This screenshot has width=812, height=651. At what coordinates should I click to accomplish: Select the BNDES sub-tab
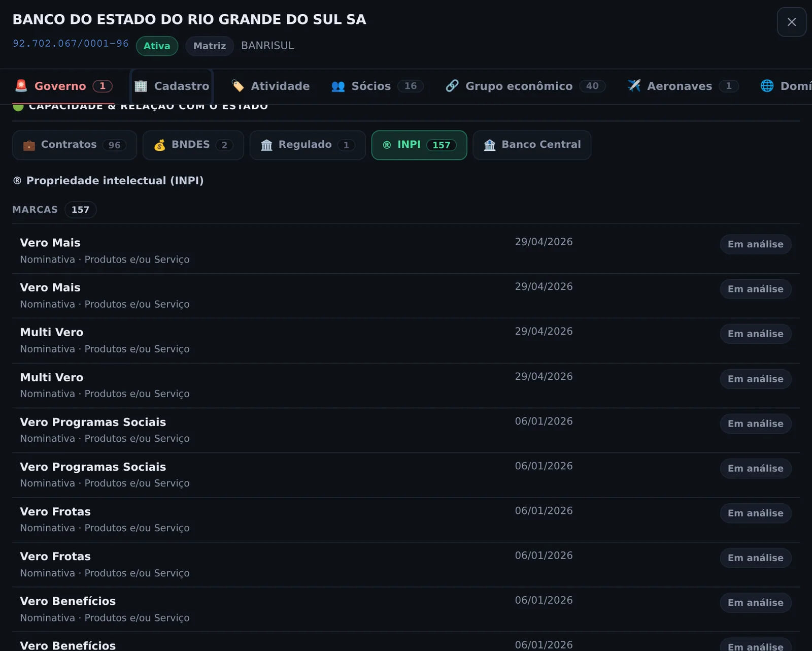point(193,145)
